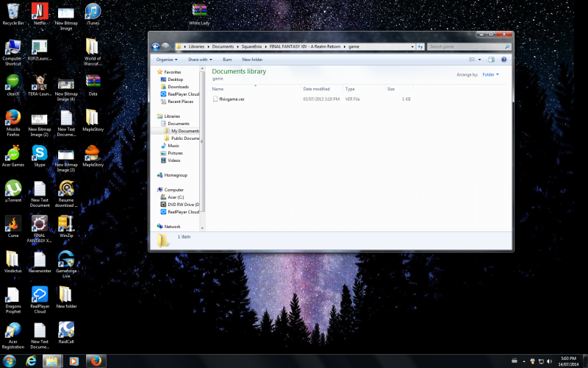Open the Organize dropdown menu
Screen dimensions: 588x368
point(167,60)
